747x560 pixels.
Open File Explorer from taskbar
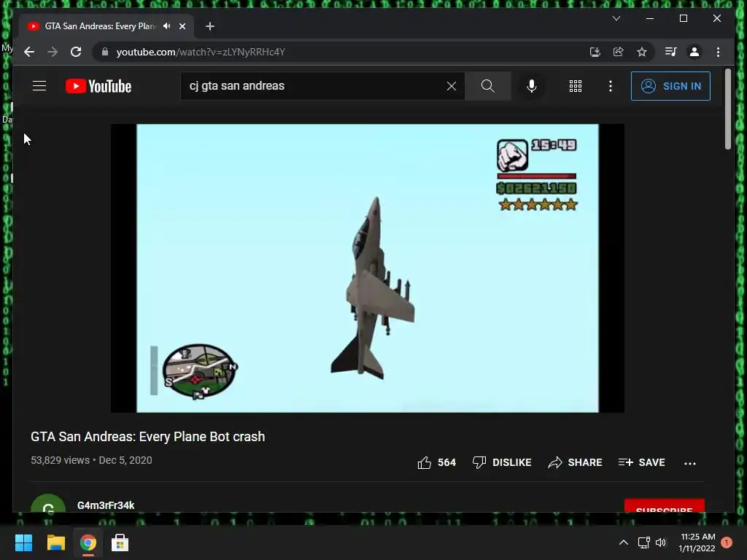click(55, 542)
